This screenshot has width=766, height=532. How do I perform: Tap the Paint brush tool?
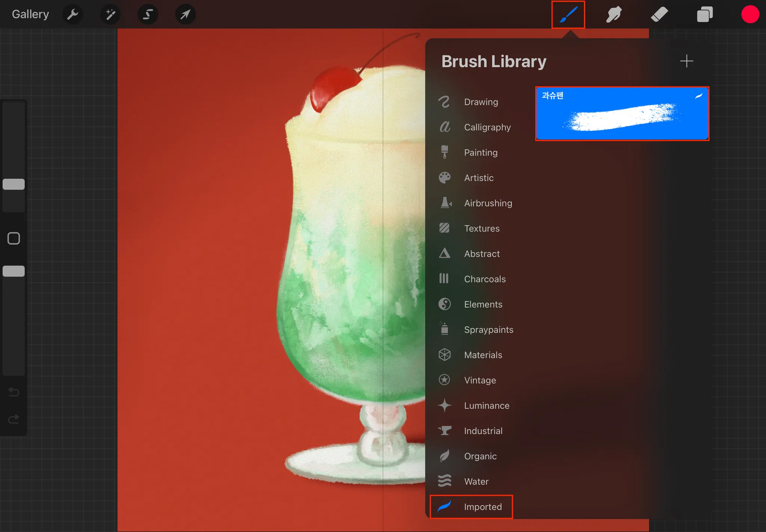(568, 15)
